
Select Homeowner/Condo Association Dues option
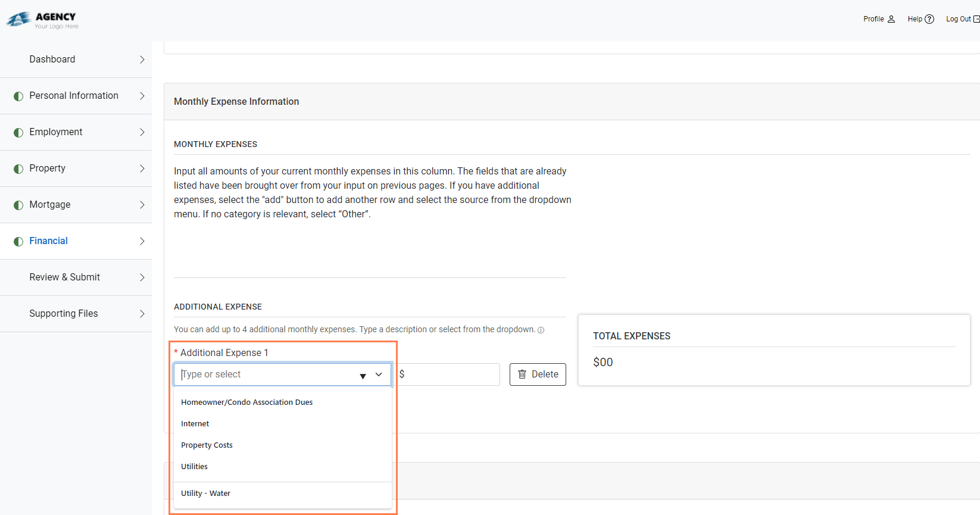(246, 402)
